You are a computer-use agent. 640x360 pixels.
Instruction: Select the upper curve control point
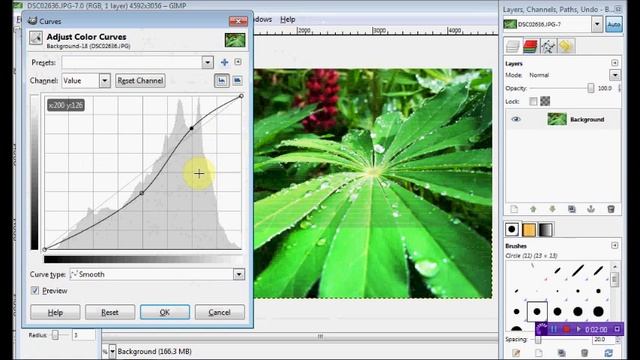pyautogui.click(x=191, y=128)
